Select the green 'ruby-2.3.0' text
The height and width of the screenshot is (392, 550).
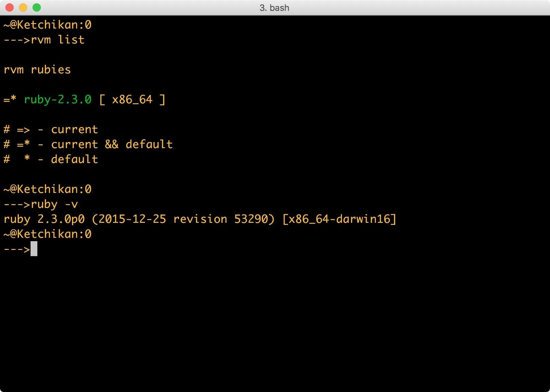pos(57,100)
